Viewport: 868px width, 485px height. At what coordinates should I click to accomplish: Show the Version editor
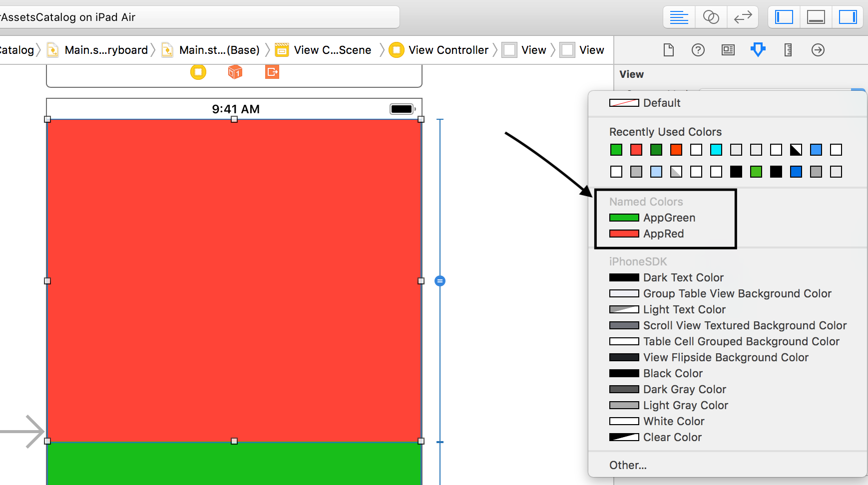pyautogui.click(x=743, y=17)
